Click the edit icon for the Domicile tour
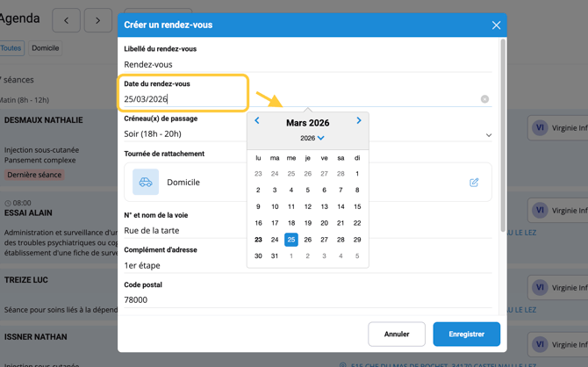 pos(474,183)
